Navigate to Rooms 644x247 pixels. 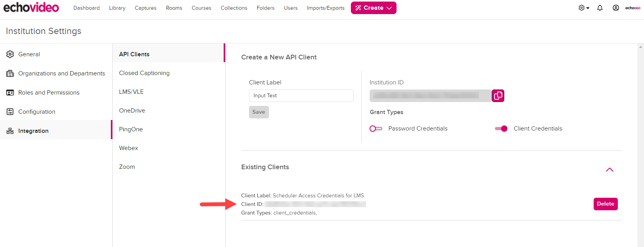click(174, 8)
